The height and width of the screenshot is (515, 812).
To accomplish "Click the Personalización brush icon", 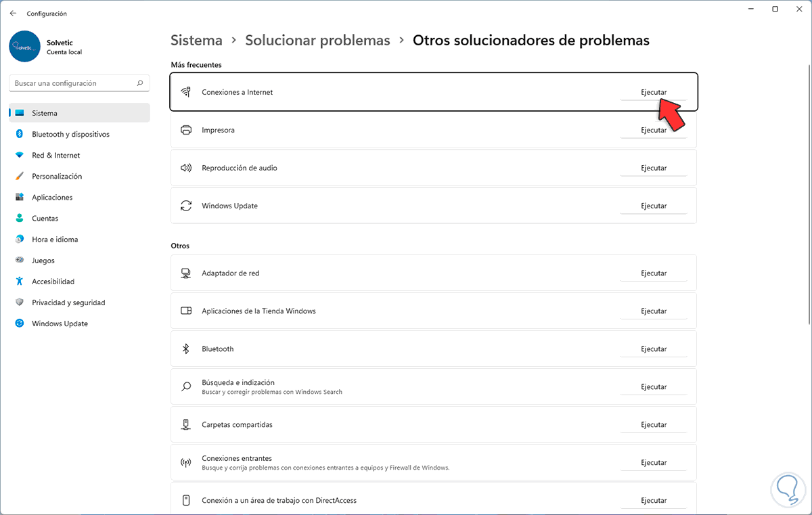I will (20, 176).
